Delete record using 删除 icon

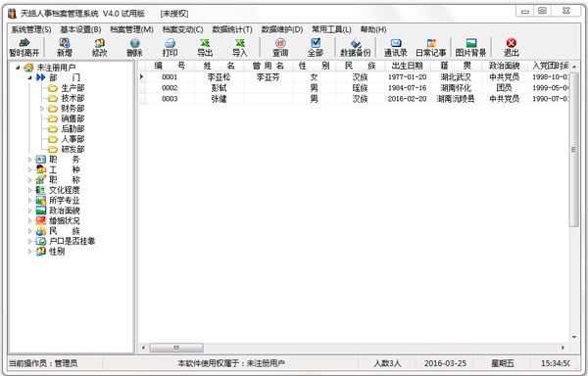click(134, 48)
